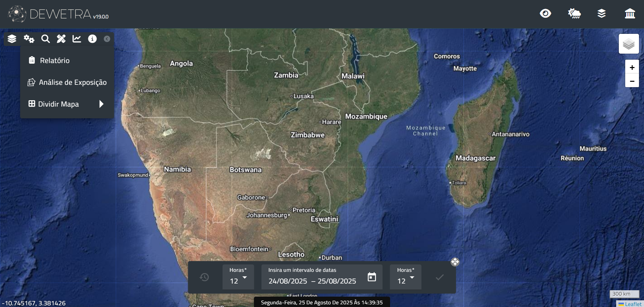Open the start Horas dropdown

tap(238, 278)
